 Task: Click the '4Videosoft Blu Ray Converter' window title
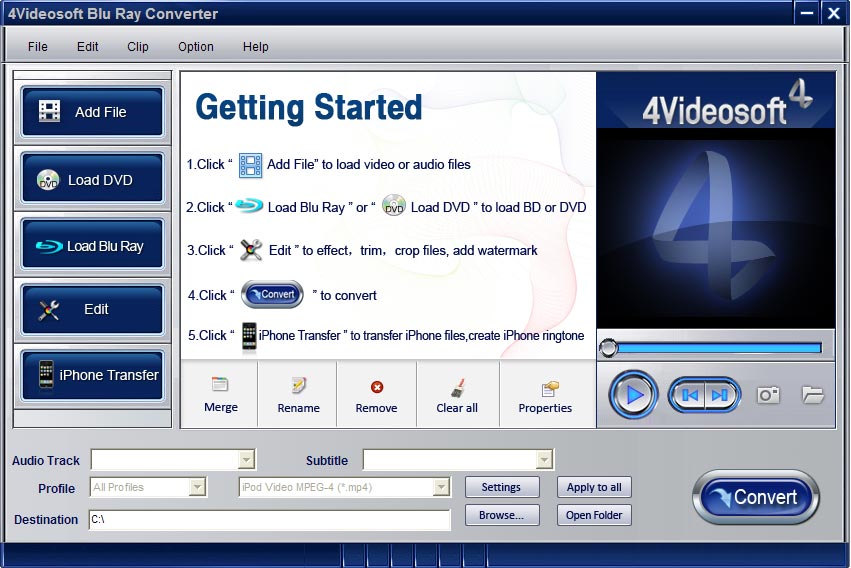113,14
